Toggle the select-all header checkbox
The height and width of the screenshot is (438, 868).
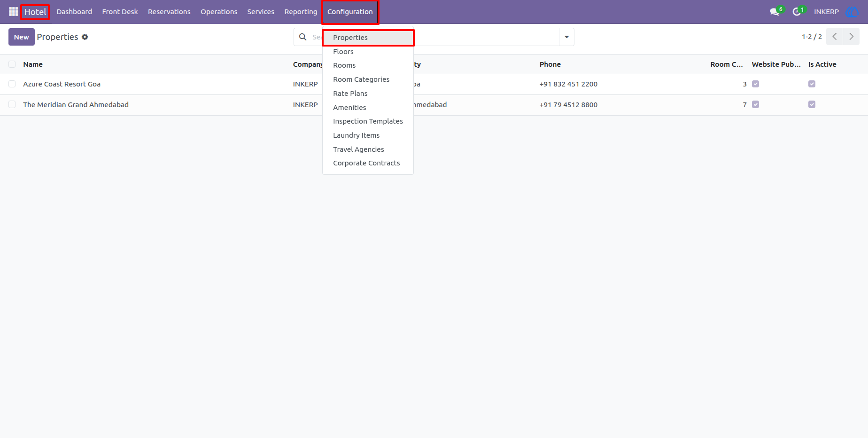coord(12,64)
